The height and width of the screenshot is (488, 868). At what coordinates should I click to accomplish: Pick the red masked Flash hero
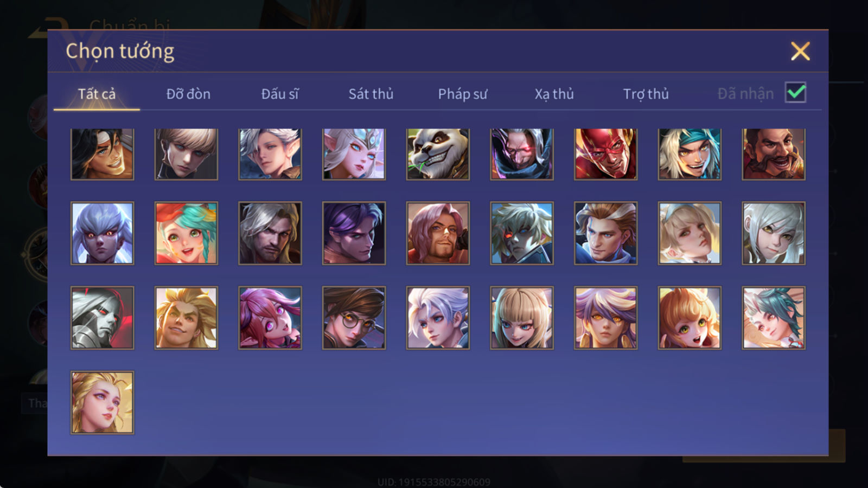(605, 154)
